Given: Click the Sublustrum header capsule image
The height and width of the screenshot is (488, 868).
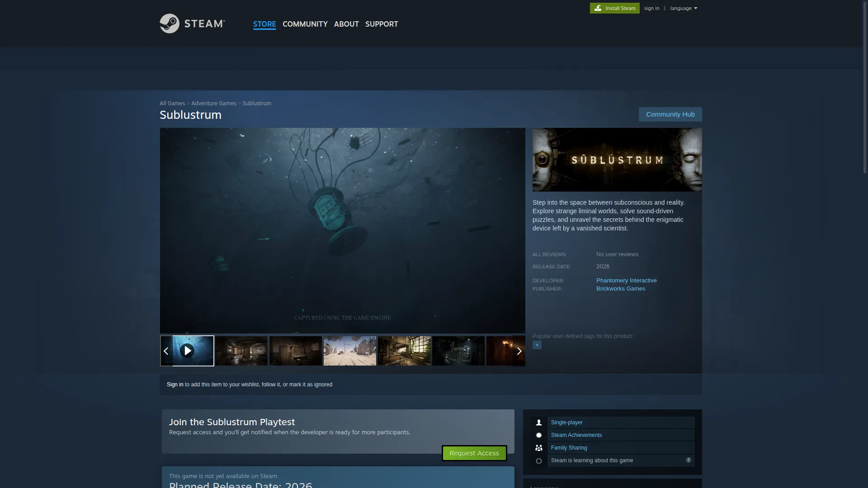Looking at the screenshot, I should pos(617,160).
